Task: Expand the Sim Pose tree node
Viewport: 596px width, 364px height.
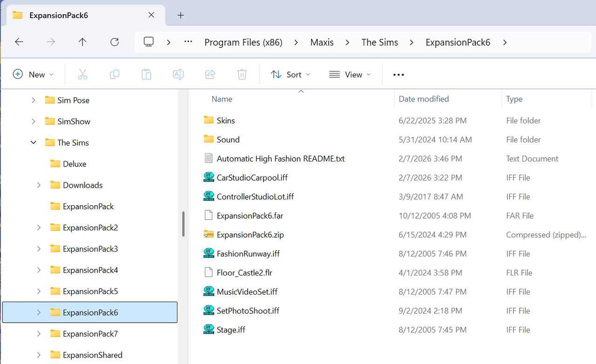Action: [x=33, y=100]
